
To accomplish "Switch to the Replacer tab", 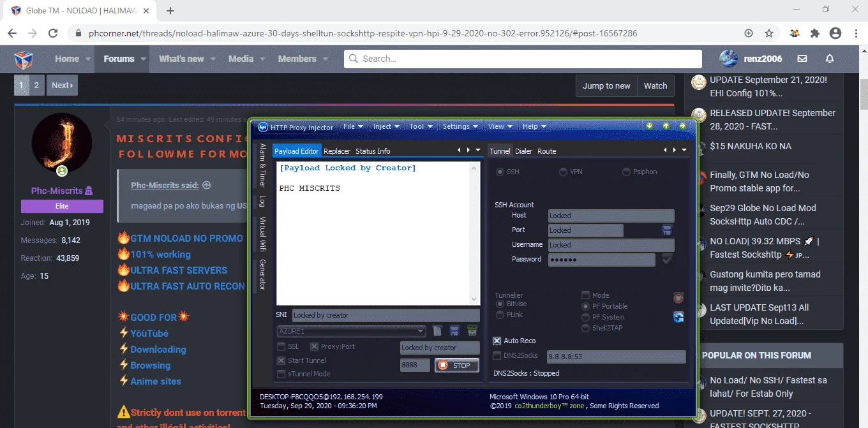I will pos(337,151).
